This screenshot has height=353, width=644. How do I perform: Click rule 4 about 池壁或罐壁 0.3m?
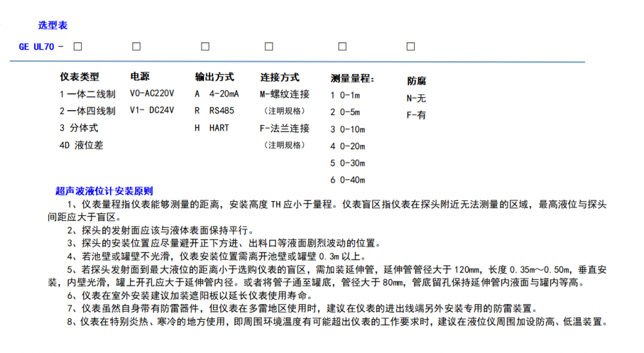216,256
